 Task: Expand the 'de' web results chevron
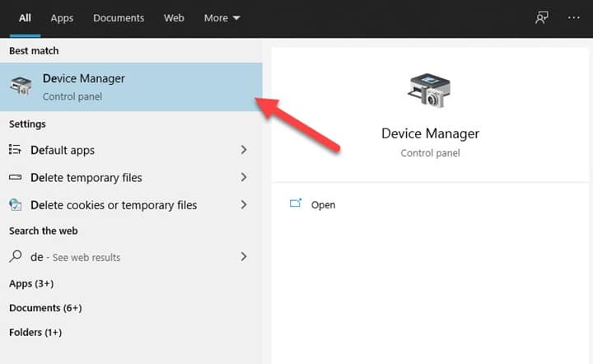[244, 257]
